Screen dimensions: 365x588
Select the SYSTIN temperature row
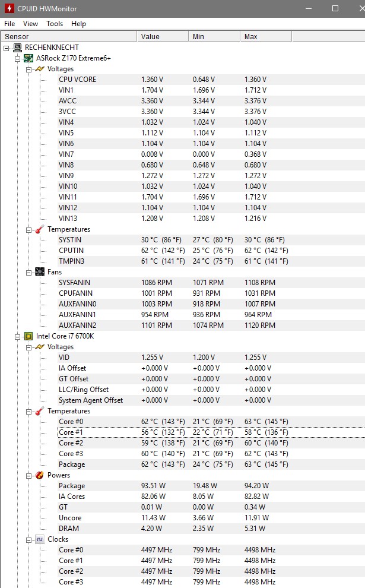tap(211, 239)
